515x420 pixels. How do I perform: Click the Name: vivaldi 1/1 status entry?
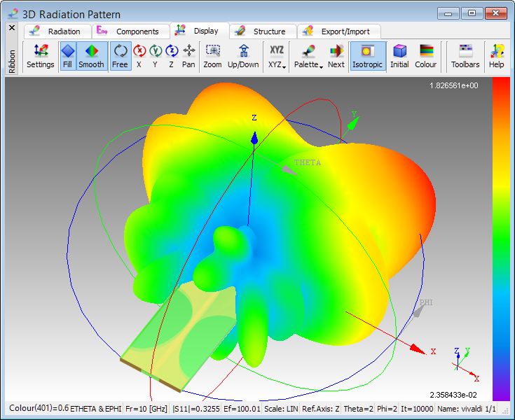click(x=467, y=409)
